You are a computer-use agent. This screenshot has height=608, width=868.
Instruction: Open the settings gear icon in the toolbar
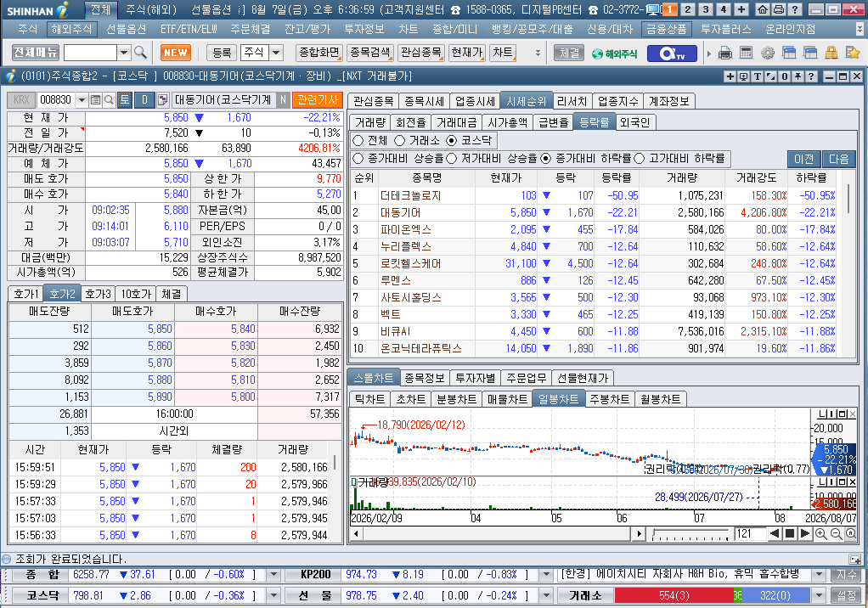(x=767, y=53)
